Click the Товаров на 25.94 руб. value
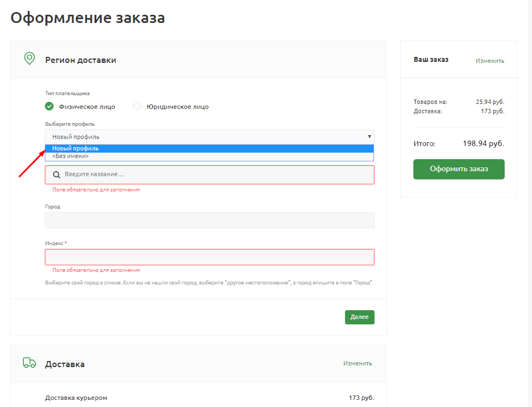This screenshot has width=532, height=407. tap(490, 102)
